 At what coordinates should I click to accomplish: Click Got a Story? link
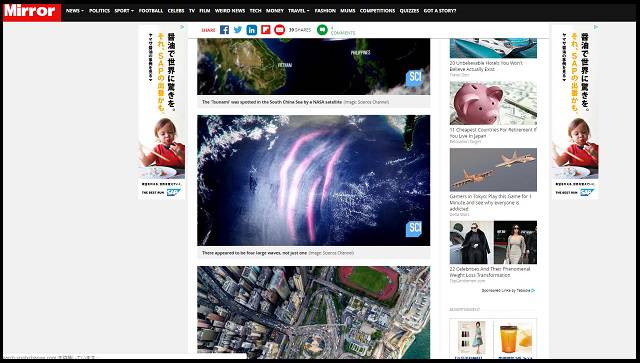pyautogui.click(x=440, y=11)
